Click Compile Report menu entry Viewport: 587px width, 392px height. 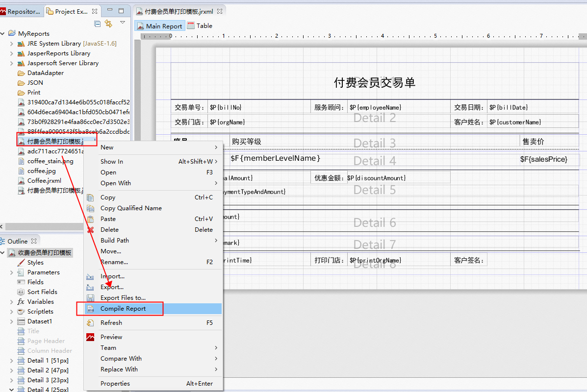pos(153,309)
